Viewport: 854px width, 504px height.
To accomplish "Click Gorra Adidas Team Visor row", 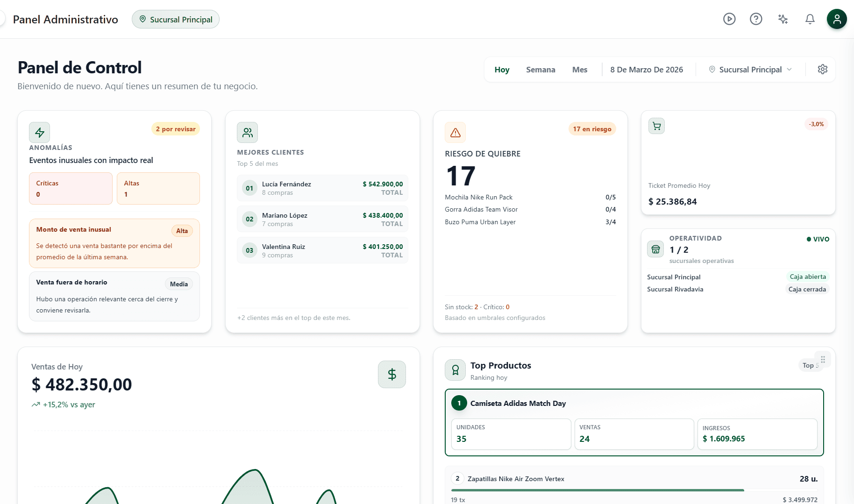I will tap(530, 209).
